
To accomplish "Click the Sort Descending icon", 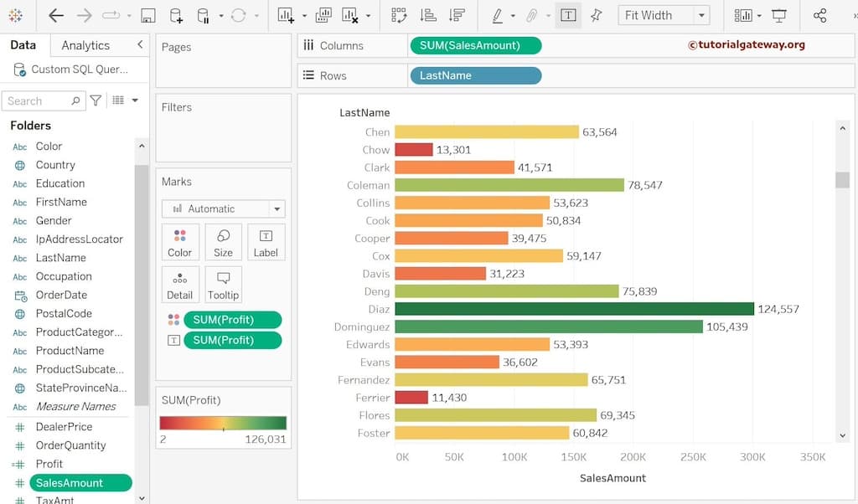I will tap(458, 14).
